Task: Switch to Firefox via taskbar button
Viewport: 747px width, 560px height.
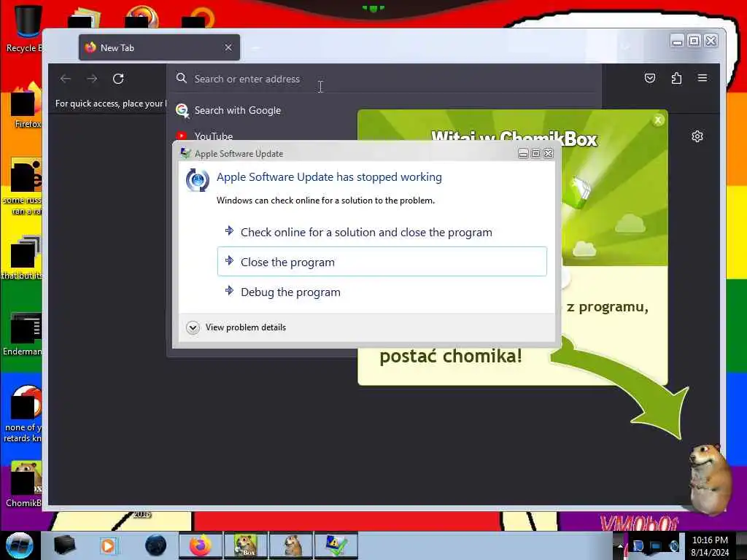Action: pos(201,545)
